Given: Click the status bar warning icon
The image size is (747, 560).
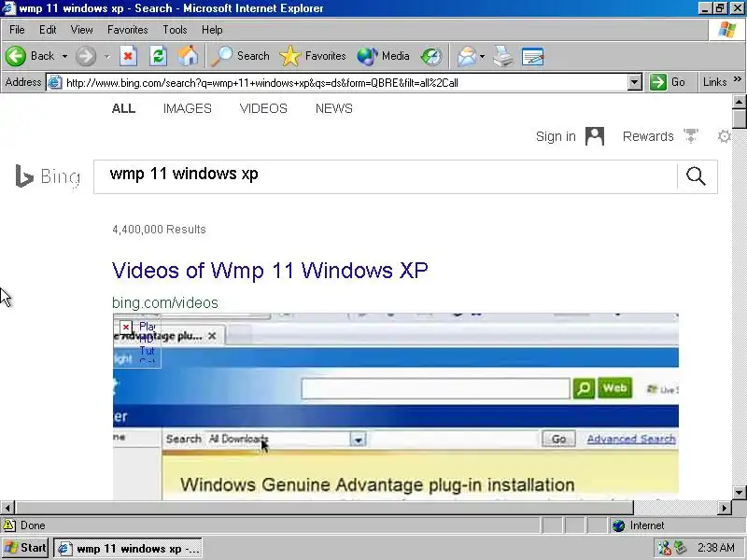Looking at the screenshot, I should (x=8, y=525).
